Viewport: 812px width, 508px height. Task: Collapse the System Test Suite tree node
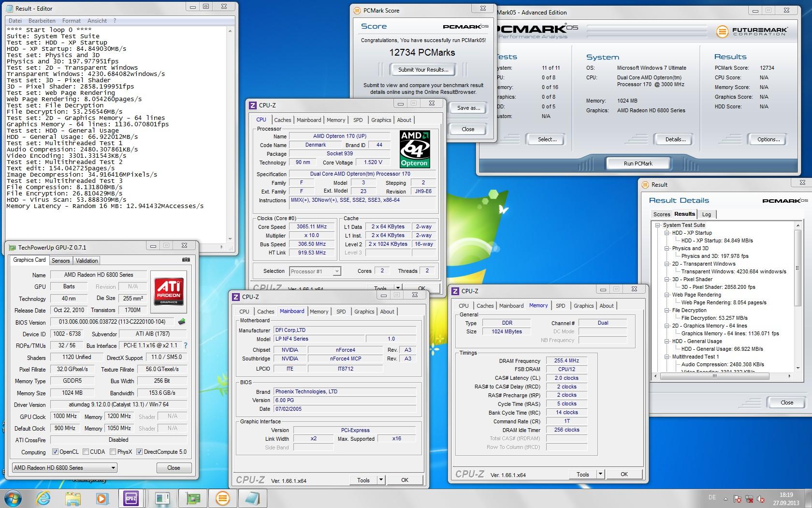point(658,225)
